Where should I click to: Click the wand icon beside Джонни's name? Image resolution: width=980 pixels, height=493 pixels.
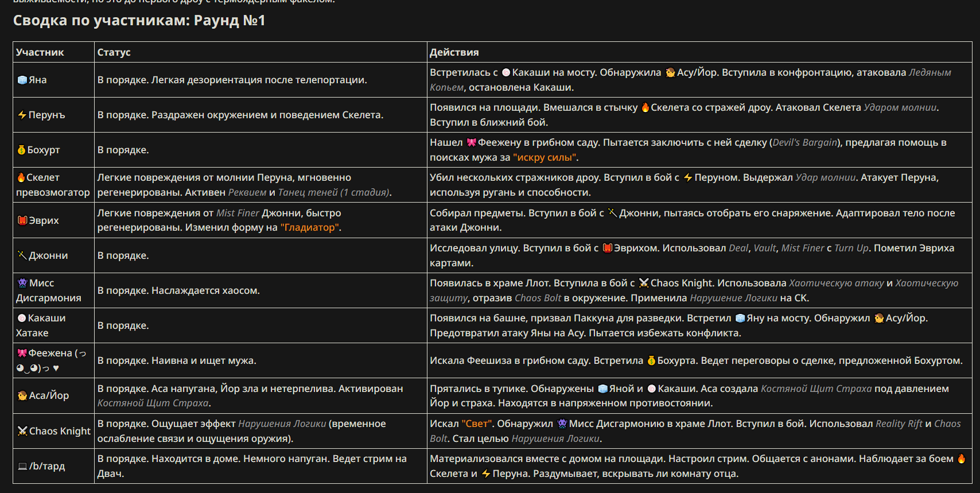[22, 255]
